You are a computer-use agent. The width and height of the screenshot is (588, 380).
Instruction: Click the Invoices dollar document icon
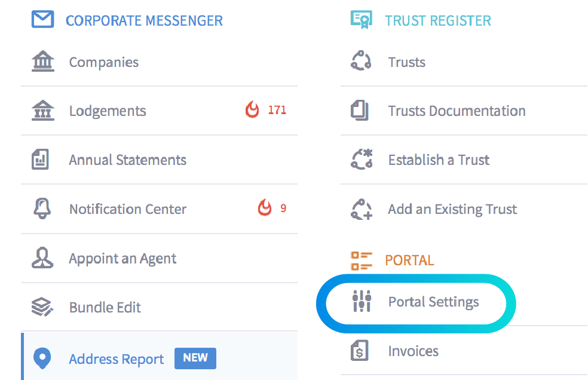coord(360,351)
